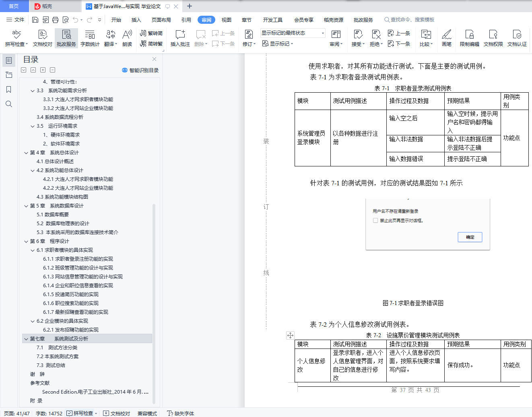Open the bookmark sidebar icon
The image size is (532, 417).
click(x=9, y=89)
